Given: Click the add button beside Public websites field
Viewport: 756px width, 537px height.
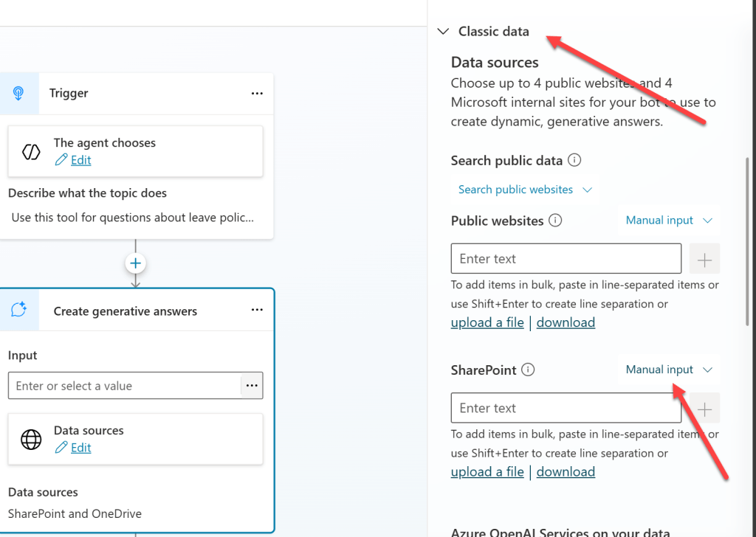Looking at the screenshot, I should [x=704, y=259].
